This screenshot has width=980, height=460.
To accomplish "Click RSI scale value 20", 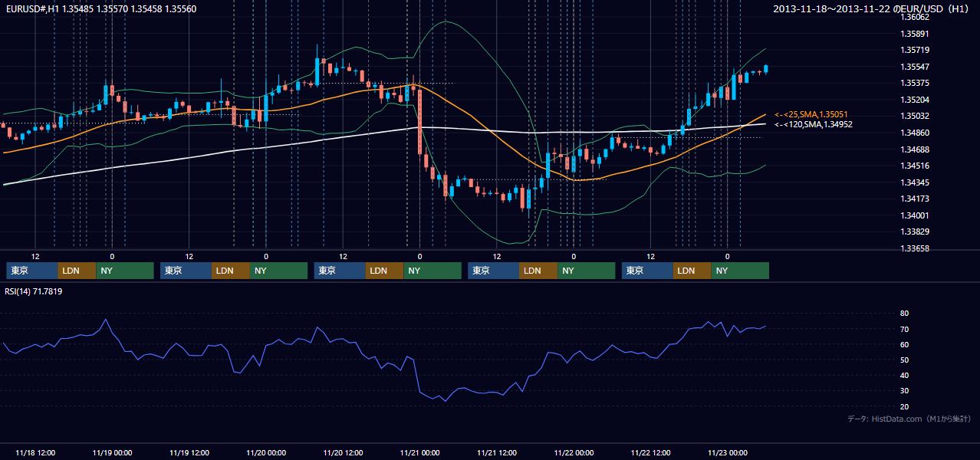I will pos(904,406).
